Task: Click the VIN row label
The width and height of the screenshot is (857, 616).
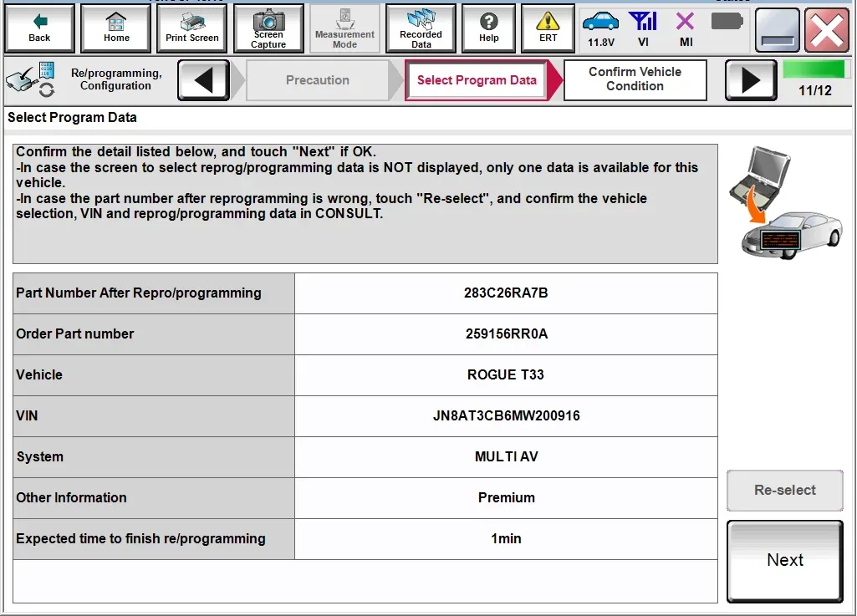Action: [154, 416]
